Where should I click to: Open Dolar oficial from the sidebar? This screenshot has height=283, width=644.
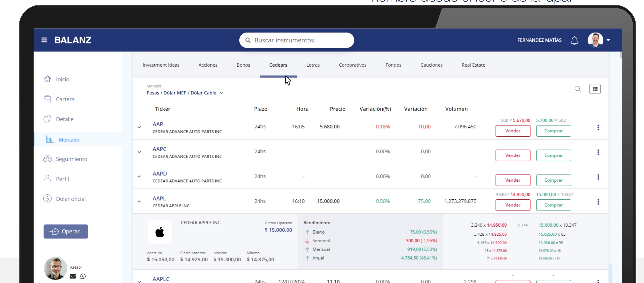[x=64, y=199]
